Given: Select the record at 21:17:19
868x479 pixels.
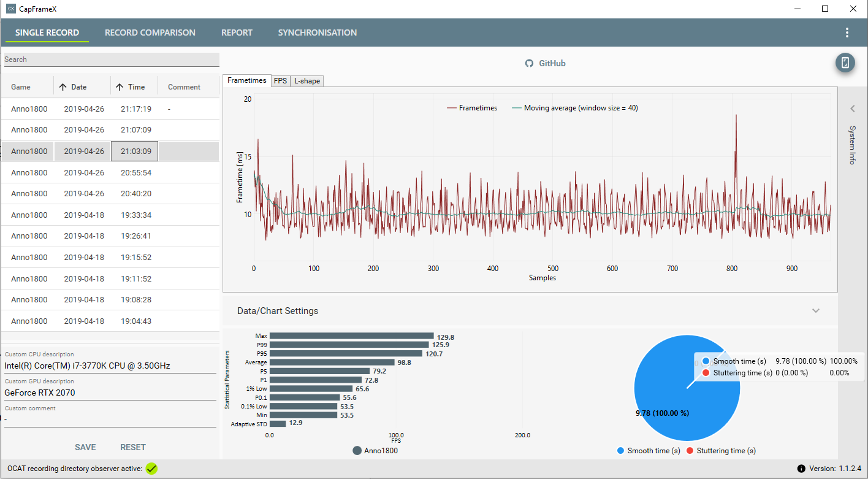Looking at the screenshot, I should (110, 109).
